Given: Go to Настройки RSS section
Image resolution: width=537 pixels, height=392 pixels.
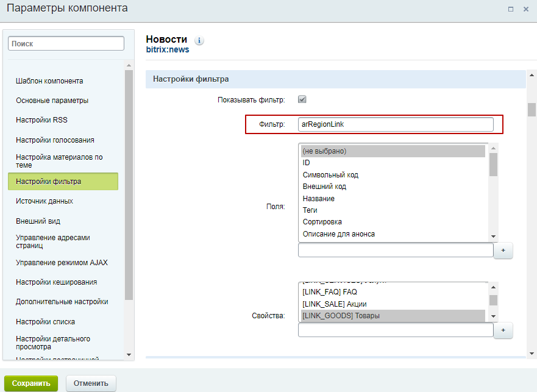Looking at the screenshot, I should 42,120.
